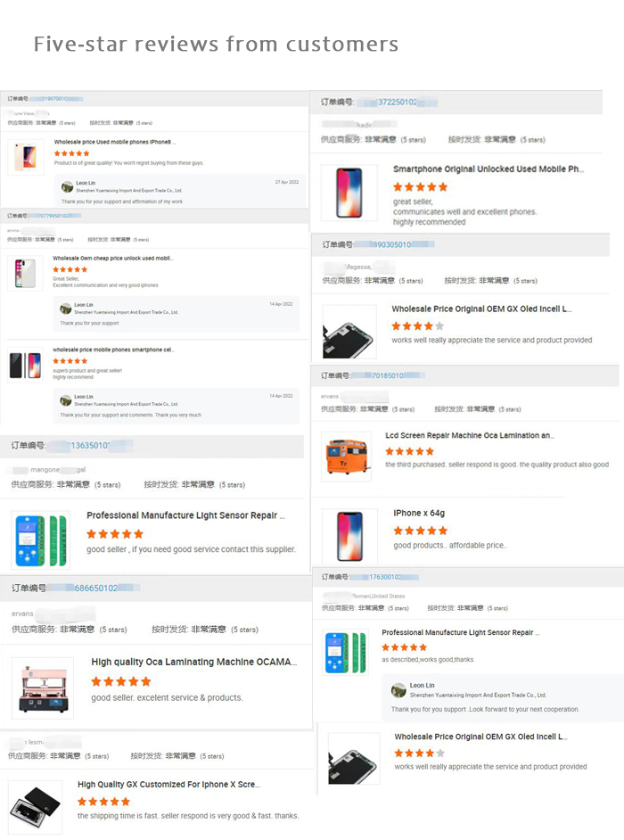
Task: Click Leon Lin avatar on 27 Apr 2022 reply
Action: pyautogui.click(x=67, y=186)
